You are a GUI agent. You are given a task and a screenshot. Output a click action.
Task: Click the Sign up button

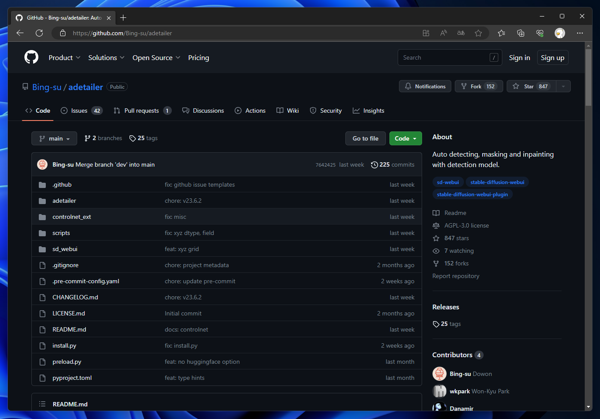pos(552,58)
